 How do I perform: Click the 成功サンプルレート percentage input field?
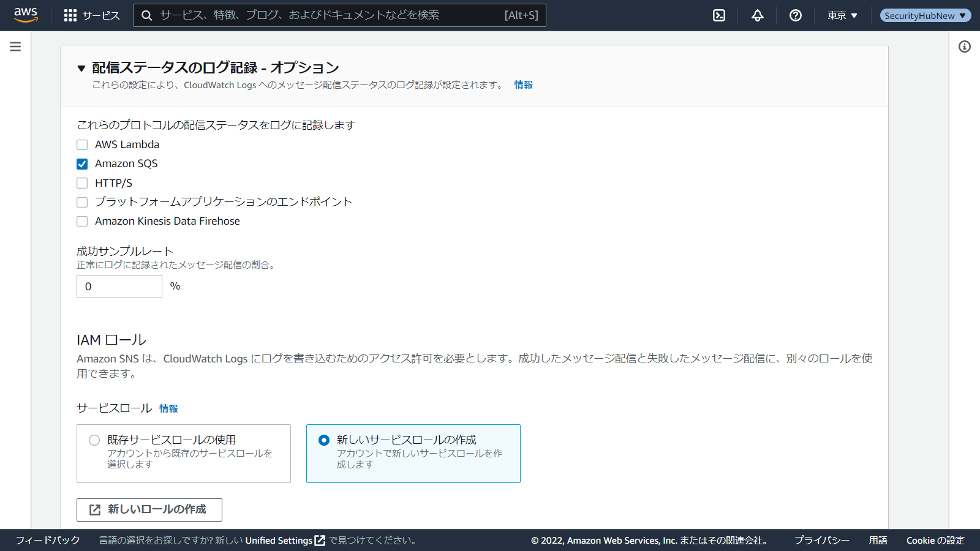click(119, 287)
